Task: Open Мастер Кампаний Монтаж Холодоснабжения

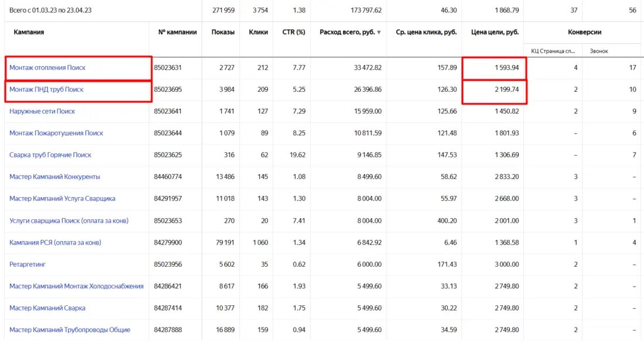Action: click(x=76, y=286)
